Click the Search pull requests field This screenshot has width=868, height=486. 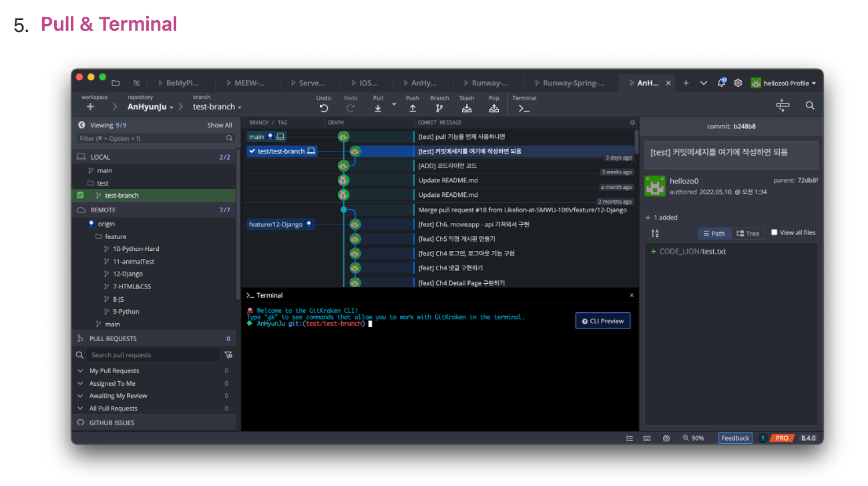tap(154, 355)
